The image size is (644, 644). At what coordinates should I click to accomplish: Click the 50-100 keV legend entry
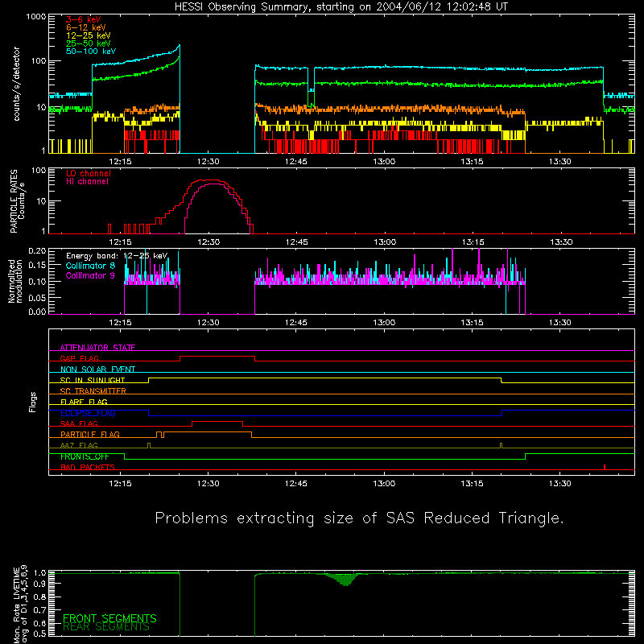tap(91, 52)
